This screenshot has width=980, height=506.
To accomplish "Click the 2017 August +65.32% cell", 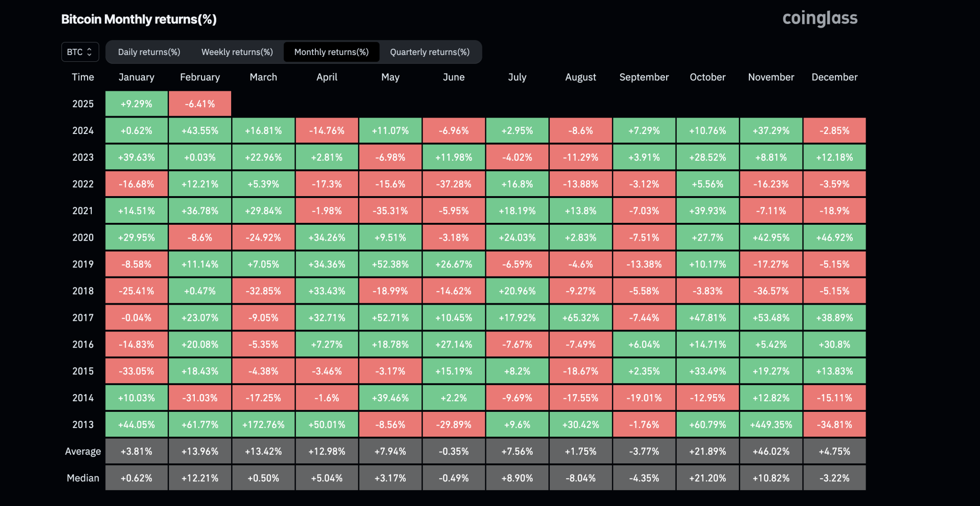I will coord(580,318).
